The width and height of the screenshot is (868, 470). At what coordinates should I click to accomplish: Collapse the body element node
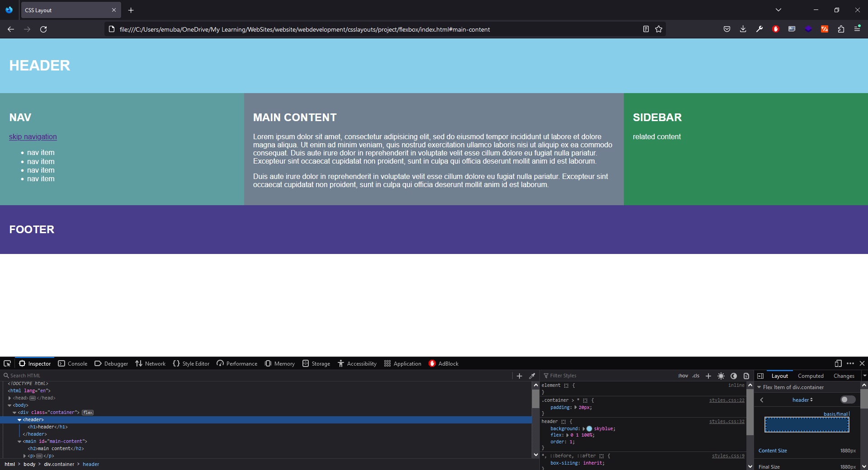[9, 405]
